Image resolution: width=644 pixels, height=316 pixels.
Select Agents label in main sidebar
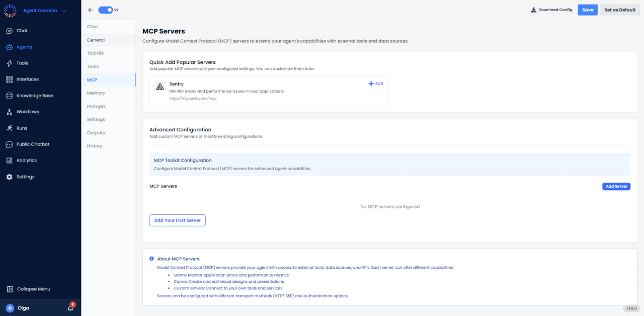[x=24, y=47]
